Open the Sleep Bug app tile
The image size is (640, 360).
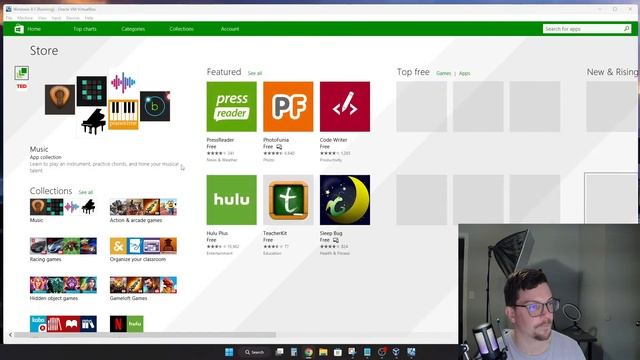point(345,200)
